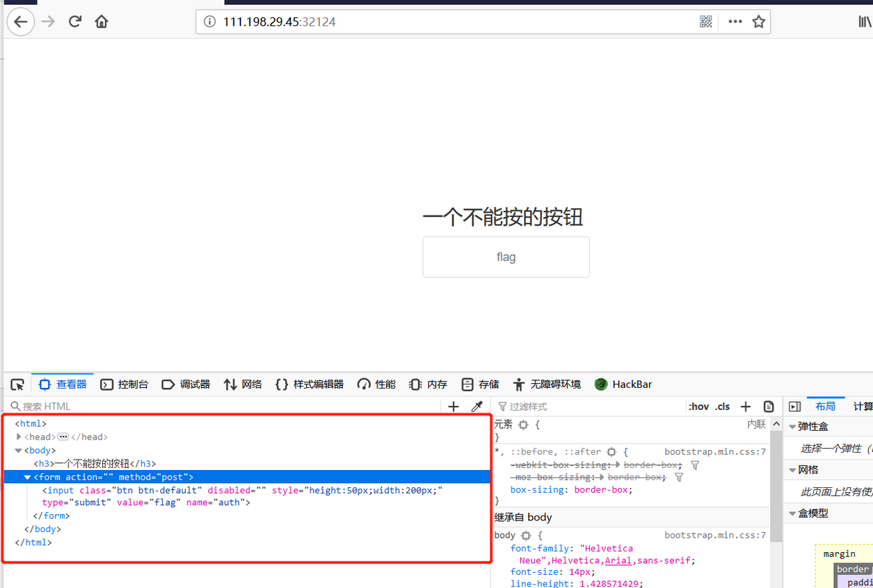Viewport: 873px width, 588px height.
Task: Collapse the 网格 grid section
Action: (x=792, y=470)
